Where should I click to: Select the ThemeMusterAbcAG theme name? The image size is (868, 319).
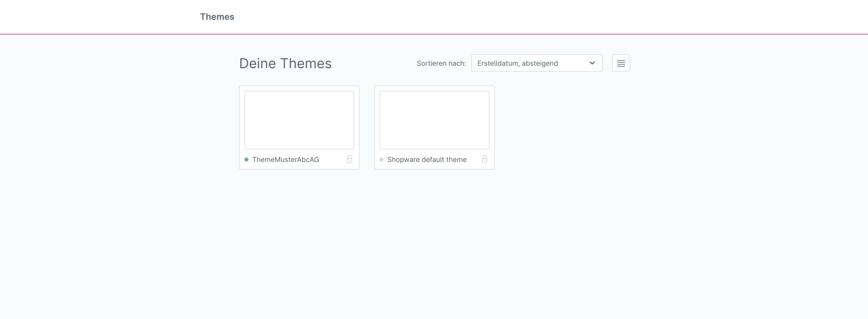[286, 160]
